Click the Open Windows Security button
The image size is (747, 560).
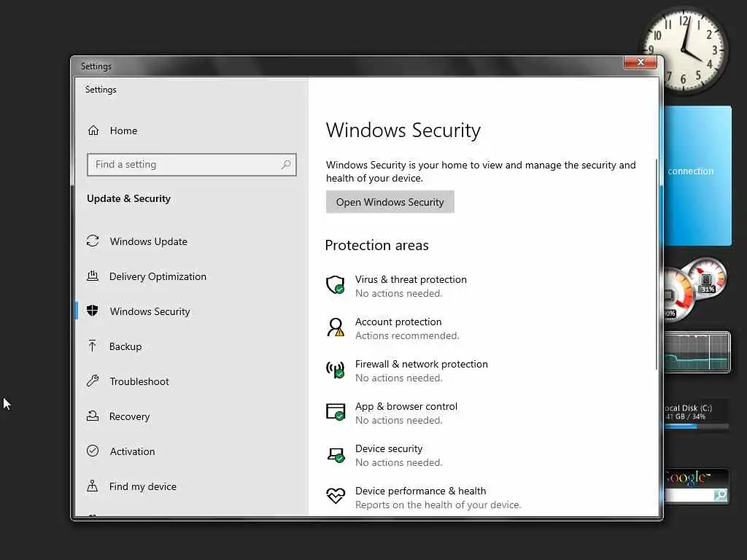(390, 202)
